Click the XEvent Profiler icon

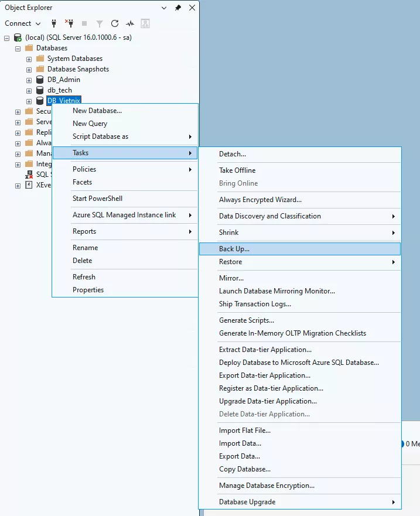pos(29,185)
